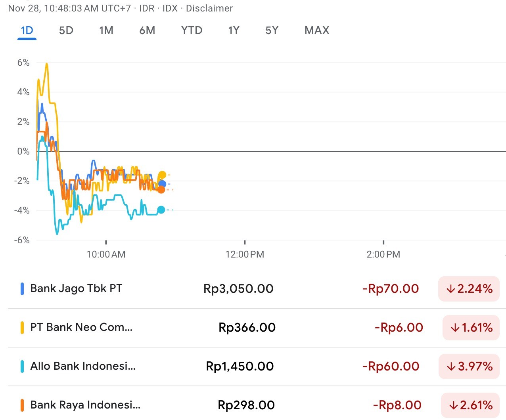Screen dimensions: 506x420
Task: Click the cyan Allo Bank color swatch
Action: (x=22, y=367)
